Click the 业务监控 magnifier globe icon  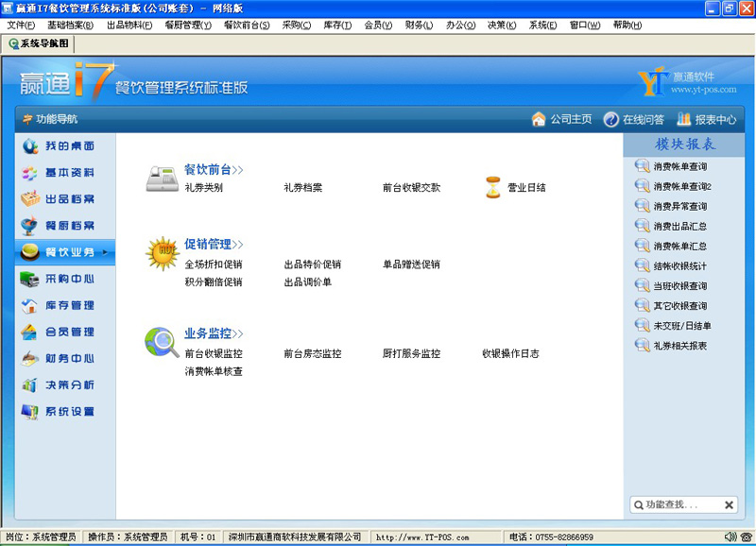(x=162, y=342)
